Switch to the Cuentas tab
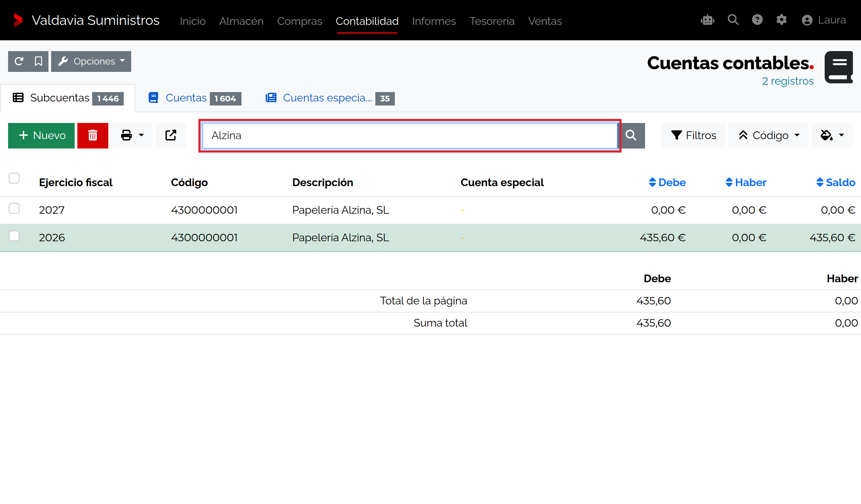861x504 pixels. [195, 98]
